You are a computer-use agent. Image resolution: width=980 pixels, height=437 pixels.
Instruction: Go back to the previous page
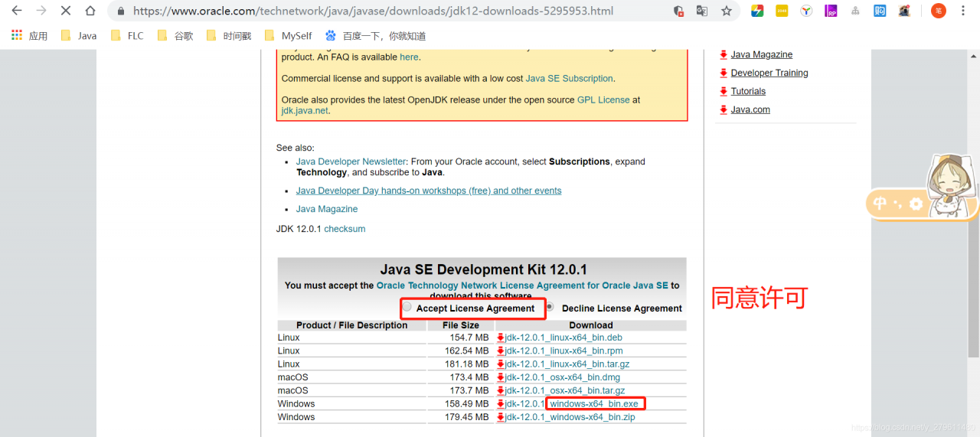click(17, 11)
